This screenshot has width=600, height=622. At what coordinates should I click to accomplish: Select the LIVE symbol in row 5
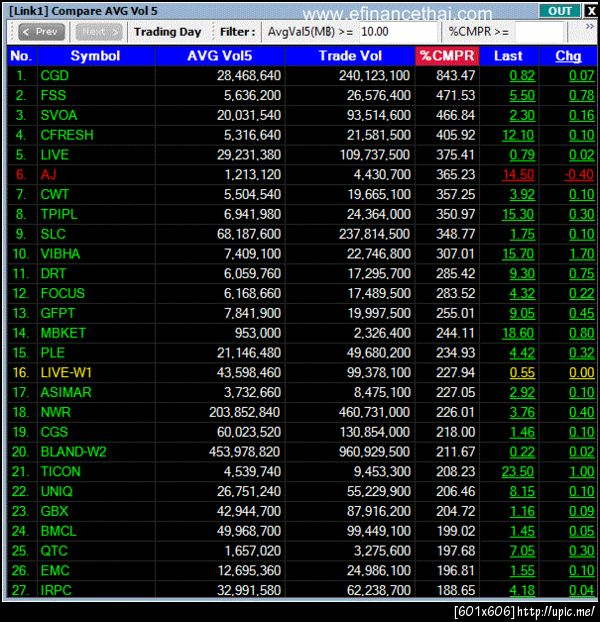(x=55, y=155)
